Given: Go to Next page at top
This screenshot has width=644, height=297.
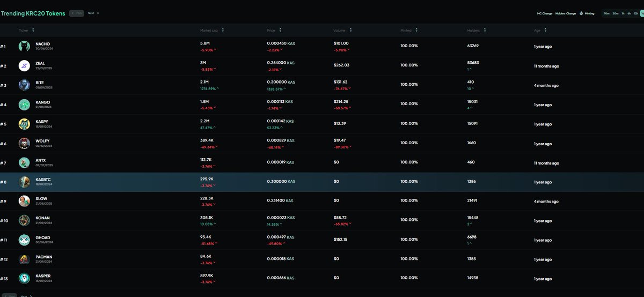Looking at the screenshot, I should point(93,13).
